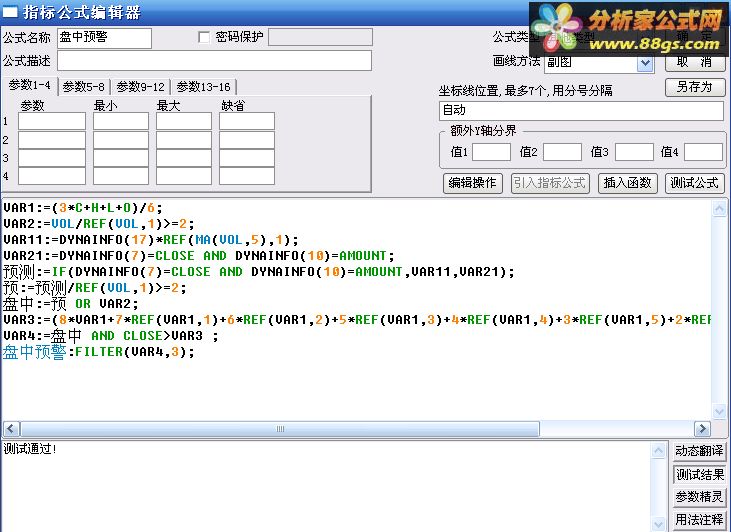This screenshot has height=532, width=731.
Task: Click the code editor scroll-up arrow
Action: click(719, 209)
